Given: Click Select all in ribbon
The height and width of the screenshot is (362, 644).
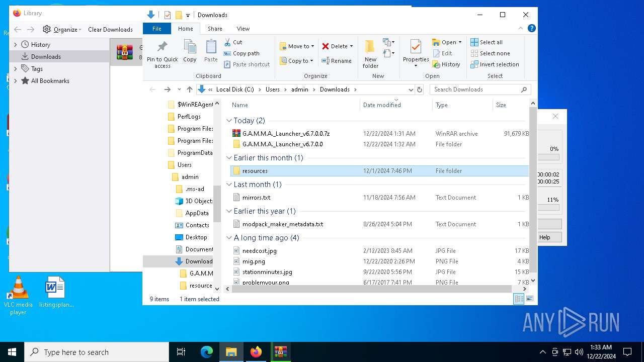Looking at the screenshot, I should (x=487, y=42).
